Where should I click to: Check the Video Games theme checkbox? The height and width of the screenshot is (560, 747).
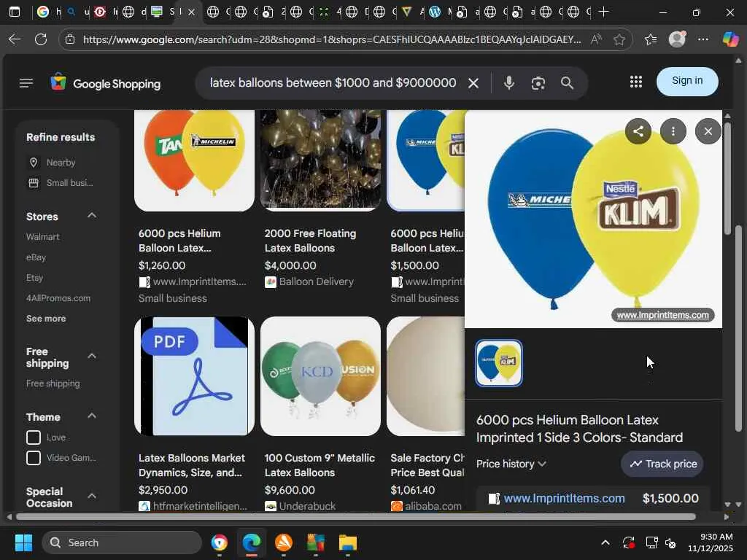pyautogui.click(x=34, y=458)
